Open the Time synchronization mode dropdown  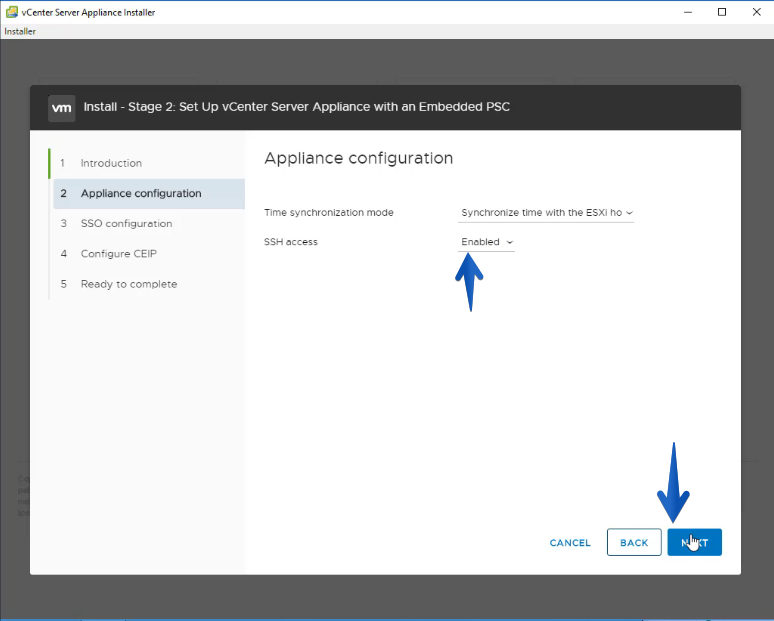point(546,213)
